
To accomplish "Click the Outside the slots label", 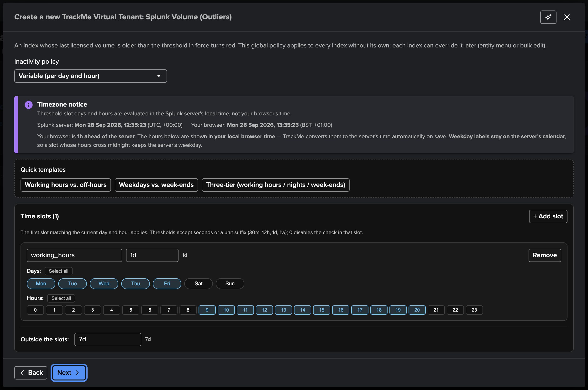I will tap(45, 339).
